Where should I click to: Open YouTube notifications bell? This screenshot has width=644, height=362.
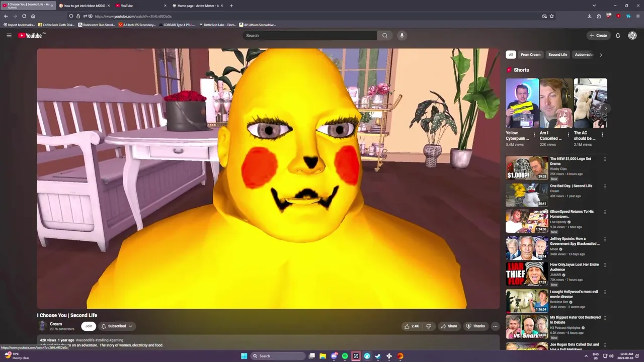tap(618, 35)
